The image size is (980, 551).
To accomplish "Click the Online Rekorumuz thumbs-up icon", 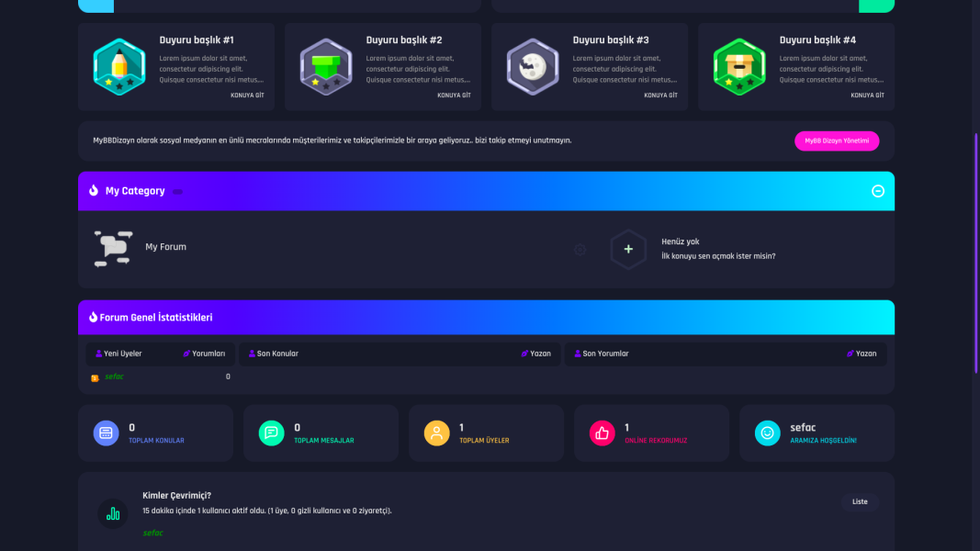I will tap(602, 433).
